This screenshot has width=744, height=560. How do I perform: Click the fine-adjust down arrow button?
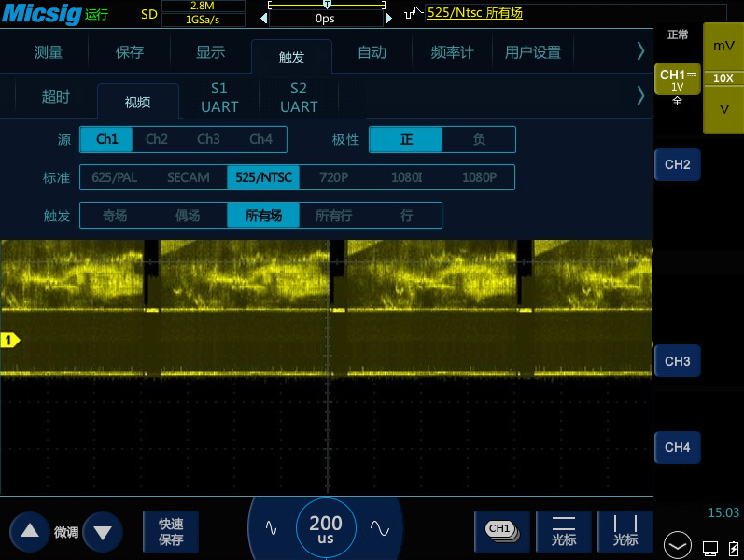coord(103,533)
